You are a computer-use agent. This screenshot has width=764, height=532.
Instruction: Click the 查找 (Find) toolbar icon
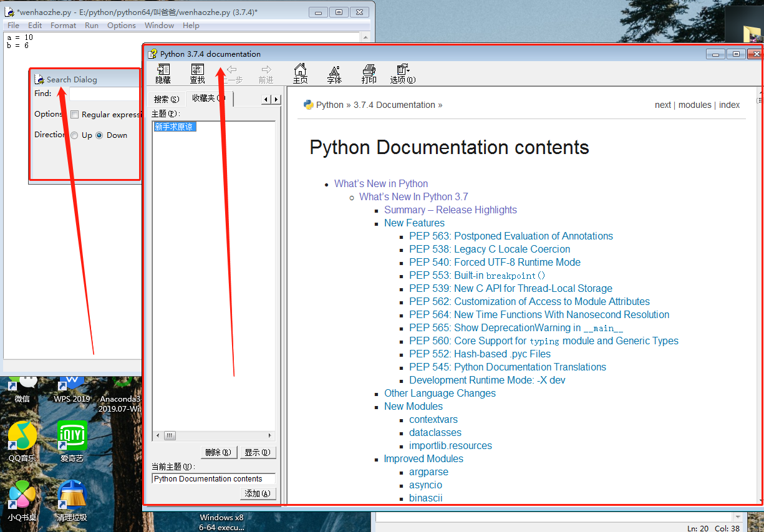pos(197,73)
